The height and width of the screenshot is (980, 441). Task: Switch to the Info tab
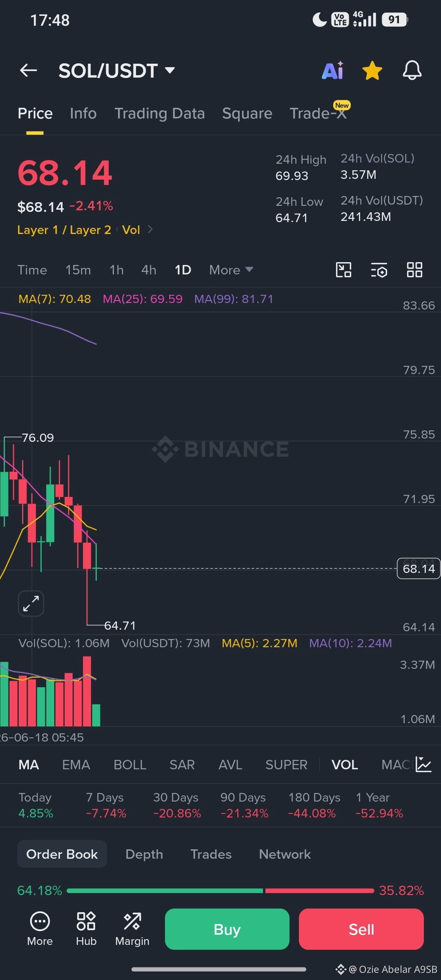[83, 114]
